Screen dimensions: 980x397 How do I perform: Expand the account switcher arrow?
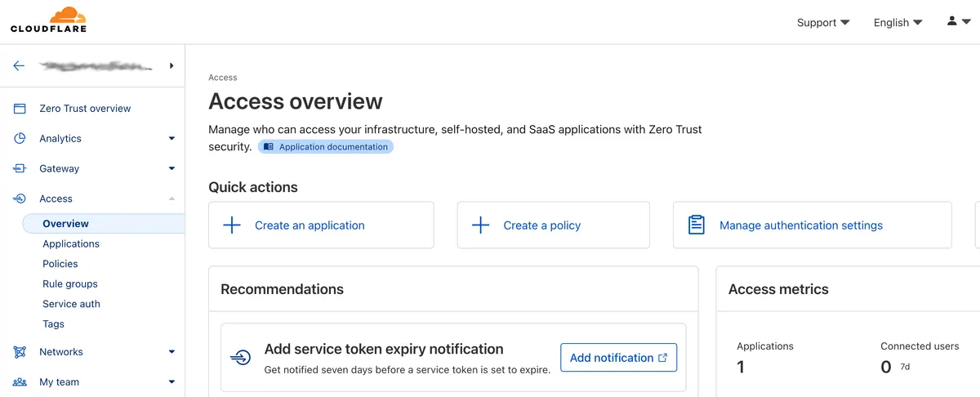tap(171, 65)
